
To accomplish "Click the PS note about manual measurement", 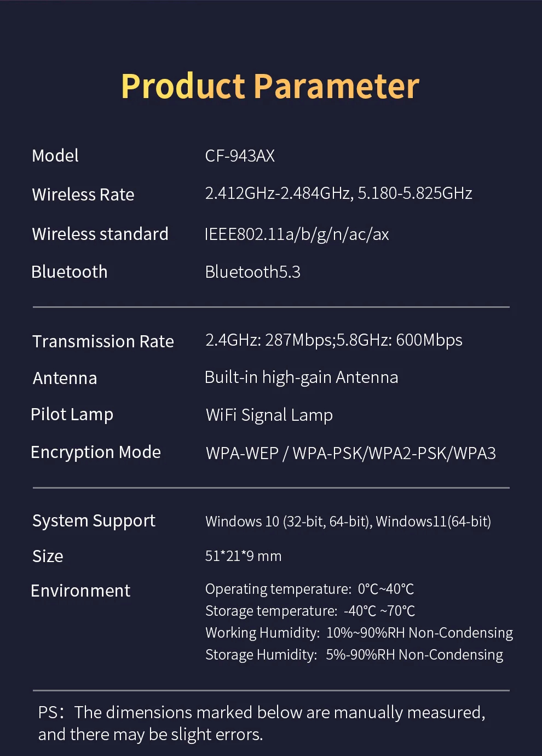I will (x=262, y=723).
